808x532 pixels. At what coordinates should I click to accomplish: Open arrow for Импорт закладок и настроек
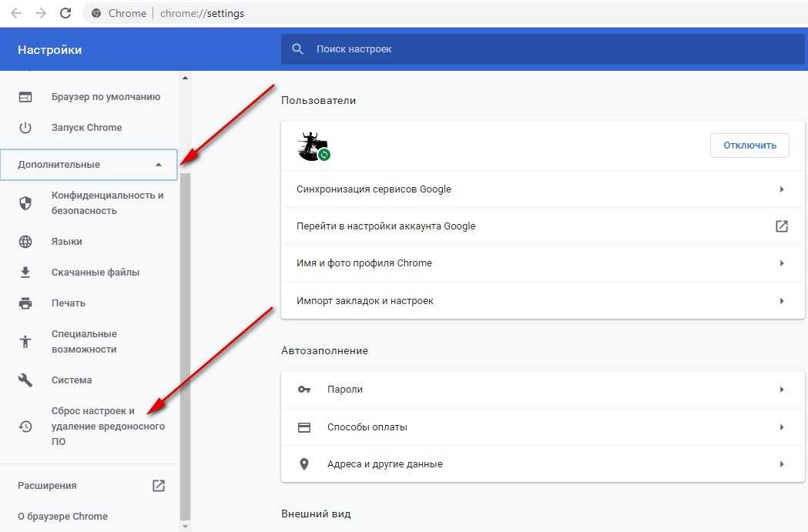click(x=782, y=301)
